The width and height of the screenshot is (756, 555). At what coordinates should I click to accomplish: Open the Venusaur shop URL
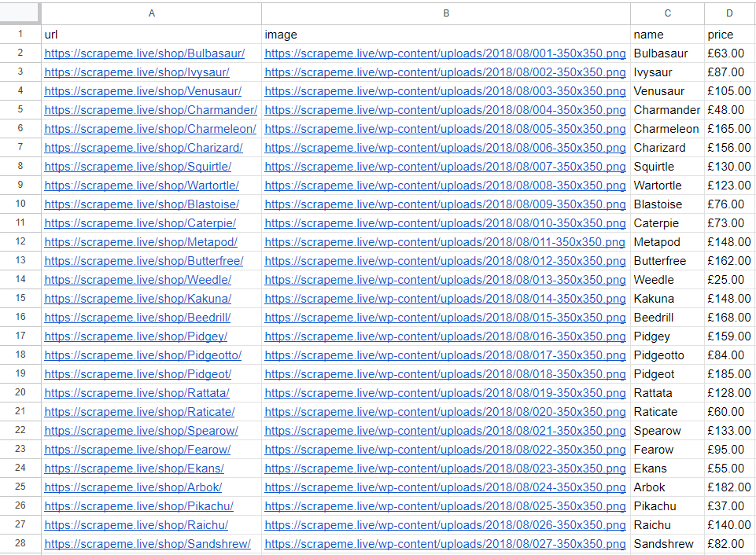(x=142, y=91)
